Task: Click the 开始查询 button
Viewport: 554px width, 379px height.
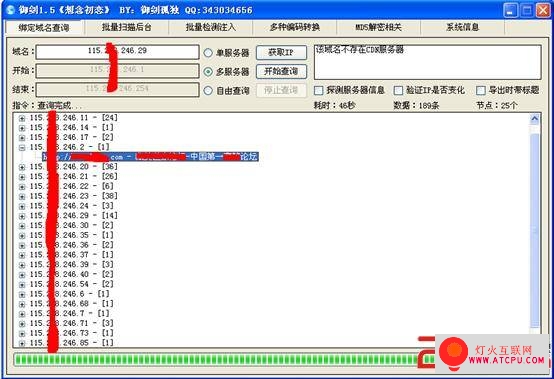Action: (x=281, y=71)
